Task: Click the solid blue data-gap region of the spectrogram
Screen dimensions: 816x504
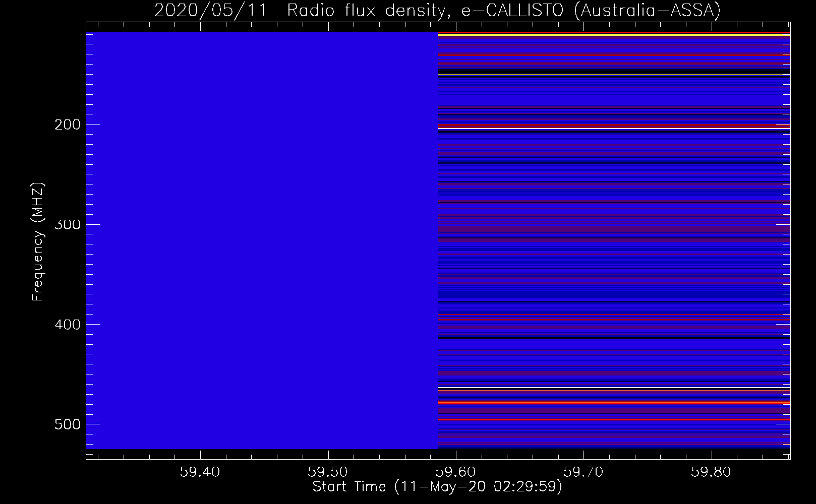Action: (x=262, y=240)
